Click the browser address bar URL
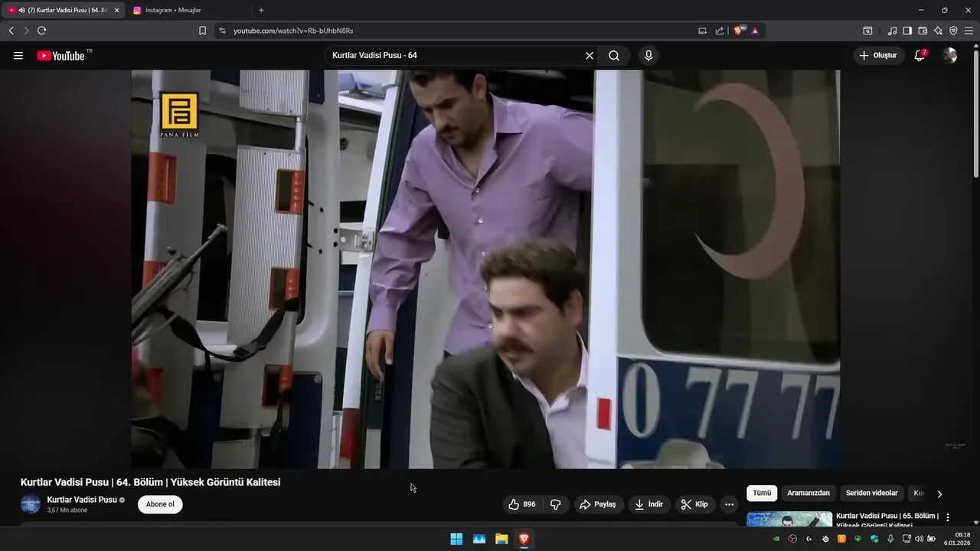980x551 pixels. pyautogui.click(x=293, y=31)
